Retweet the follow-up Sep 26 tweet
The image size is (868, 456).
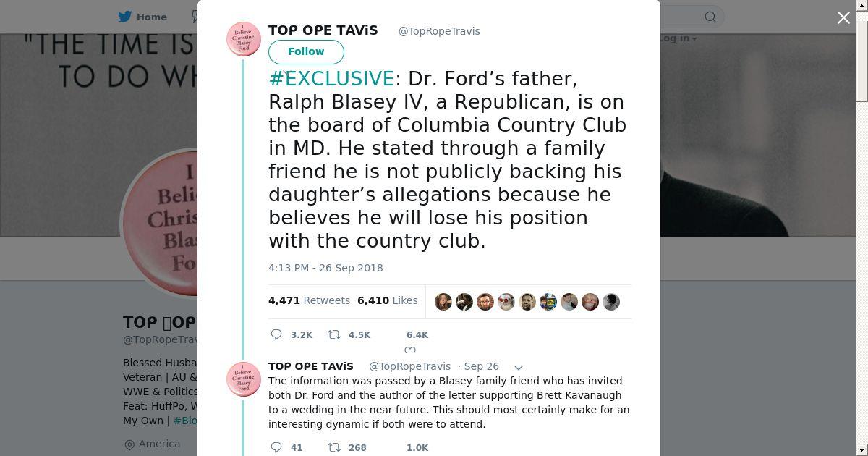pyautogui.click(x=334, y=447)
